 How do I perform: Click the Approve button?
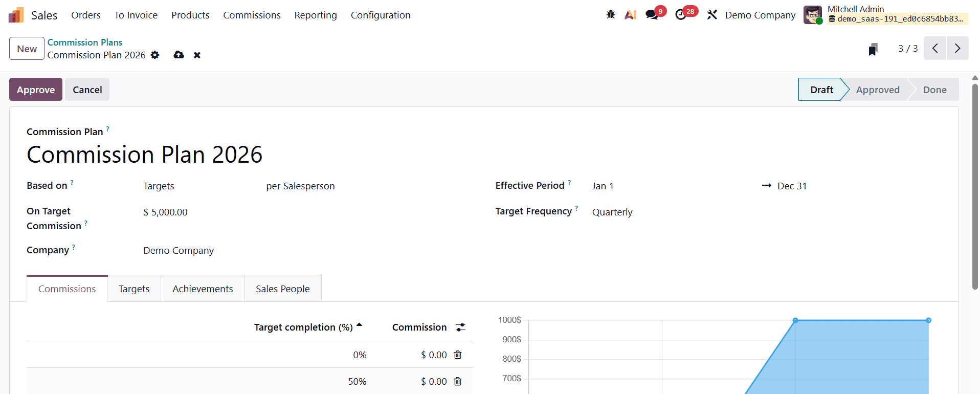[x=36, y=90]
